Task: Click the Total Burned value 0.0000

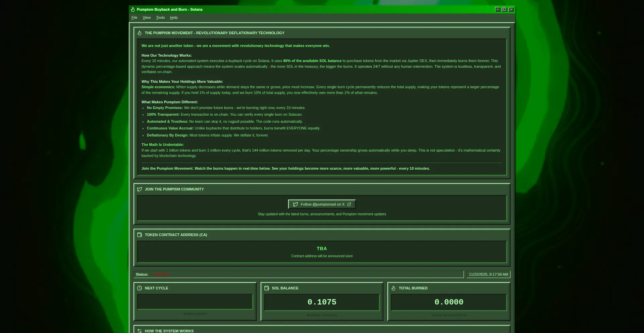Action: 449,302
